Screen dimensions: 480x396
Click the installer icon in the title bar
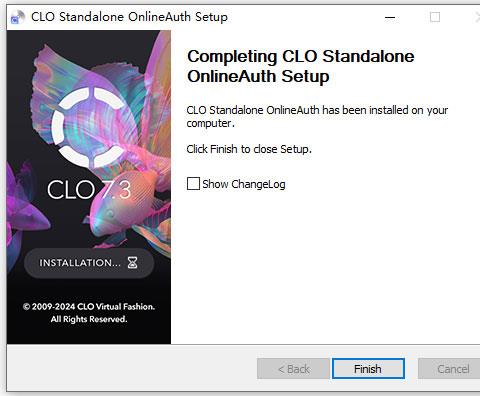point(18,17)
